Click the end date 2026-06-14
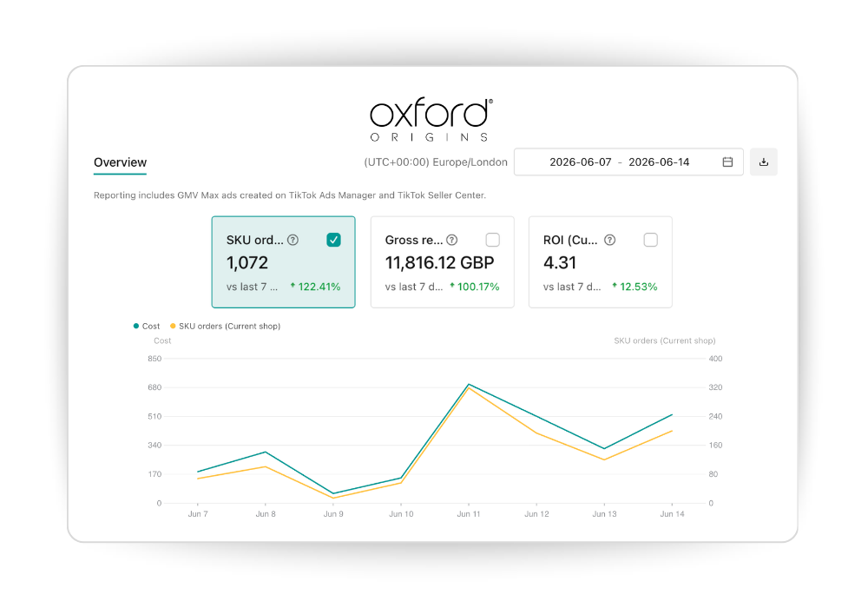Image resolution: width=868 pixels, height=608 pixels. 659,162
